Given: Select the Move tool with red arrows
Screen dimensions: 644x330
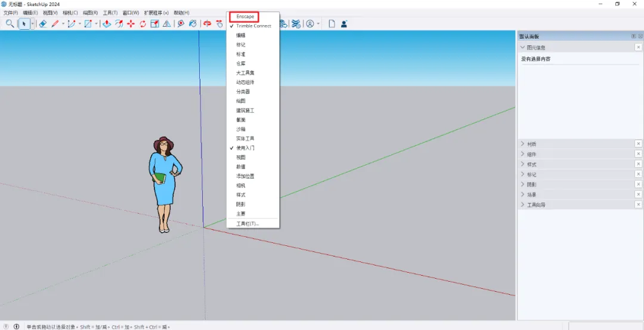Looking at the screenshot, I should (131, 24).
